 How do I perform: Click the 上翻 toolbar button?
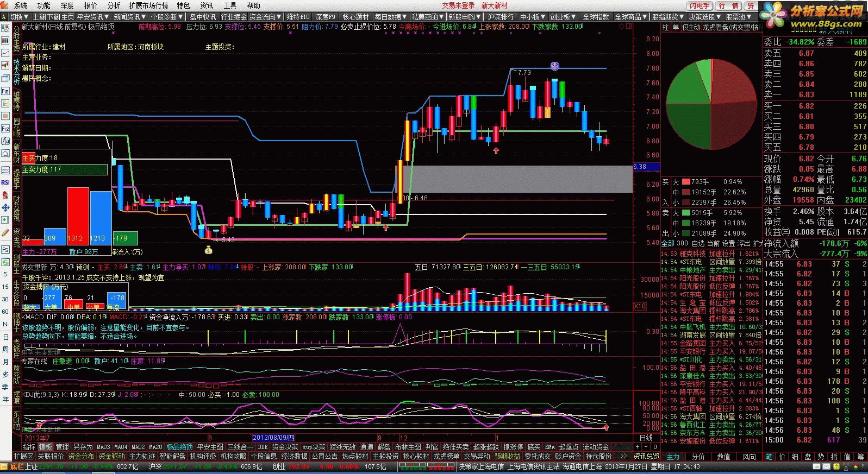40,17
